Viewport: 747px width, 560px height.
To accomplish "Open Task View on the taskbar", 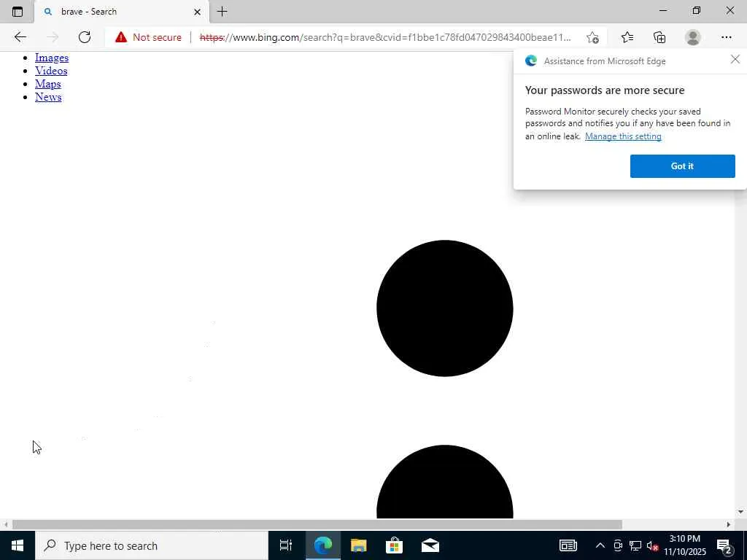I will (x=286, y=545).
